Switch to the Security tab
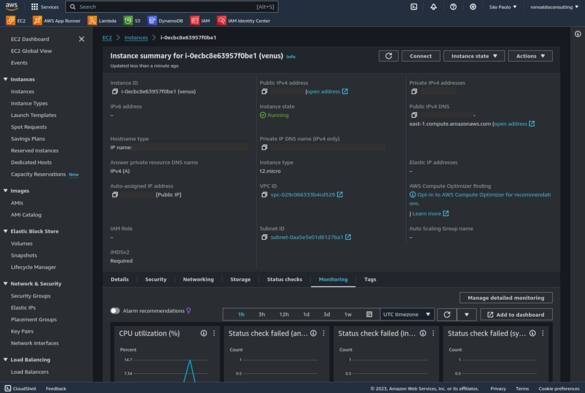 (156, 279)
